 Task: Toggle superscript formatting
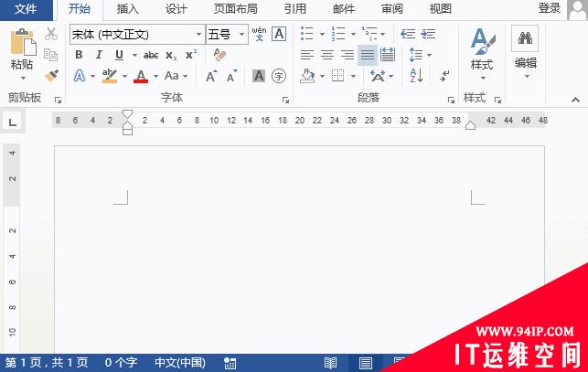[x=191, y=55]
